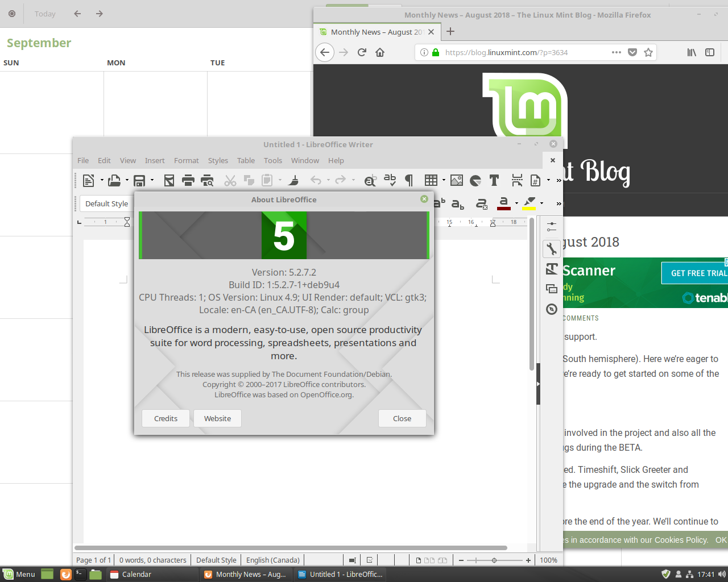Click the Website button in About dialog

point(217,418)
